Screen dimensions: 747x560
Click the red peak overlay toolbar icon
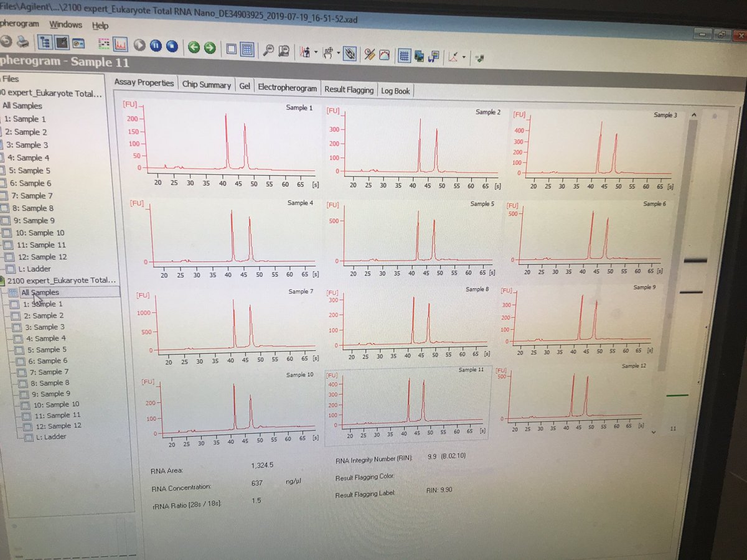(305, 52)
